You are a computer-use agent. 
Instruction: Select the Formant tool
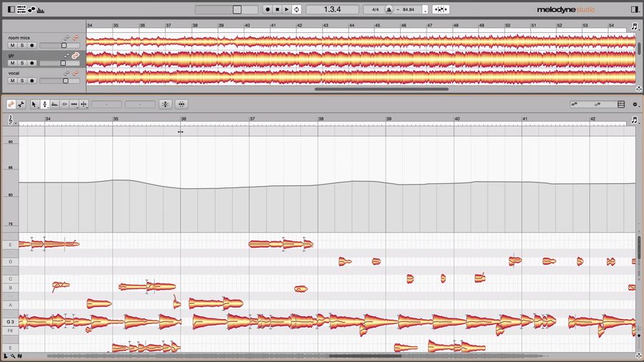point(54,104)
